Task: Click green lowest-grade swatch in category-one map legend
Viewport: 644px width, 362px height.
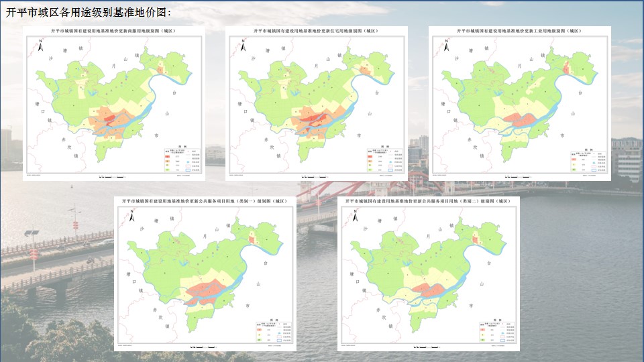Action: point(260,341)
